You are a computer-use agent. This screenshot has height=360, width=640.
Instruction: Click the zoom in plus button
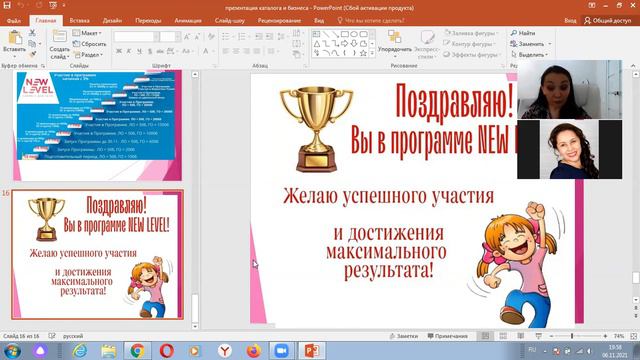click(605, 336)
